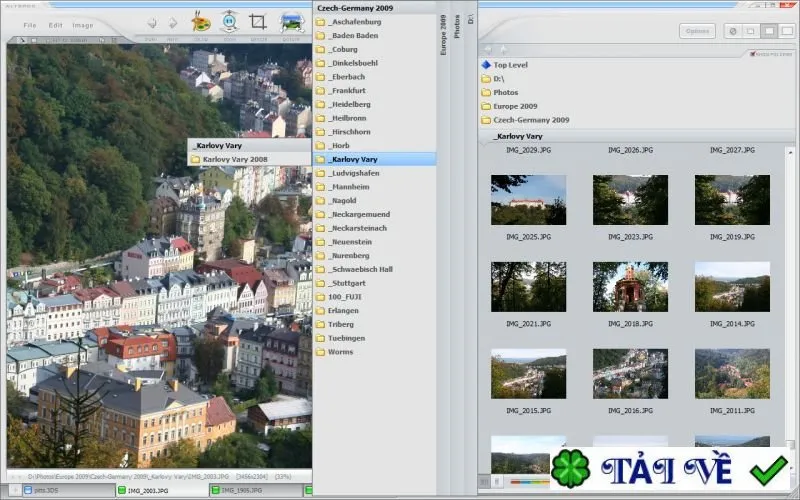Toggle the red checkbox above folder list

[x=752, y=54]
